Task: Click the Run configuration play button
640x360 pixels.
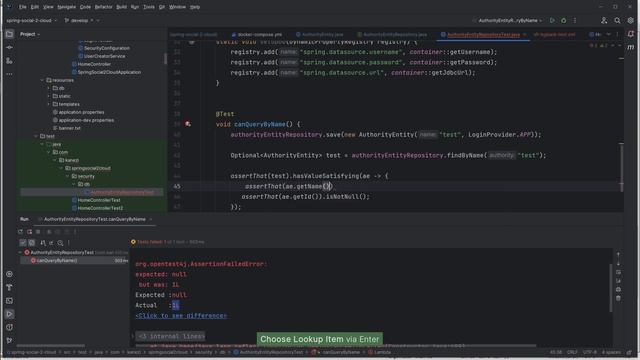Action: 552,20
